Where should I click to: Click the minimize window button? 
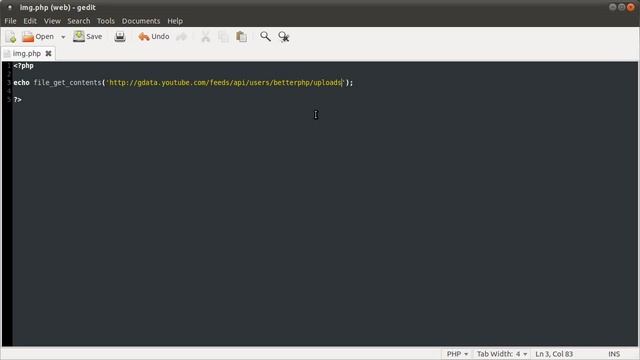point(613,7)
